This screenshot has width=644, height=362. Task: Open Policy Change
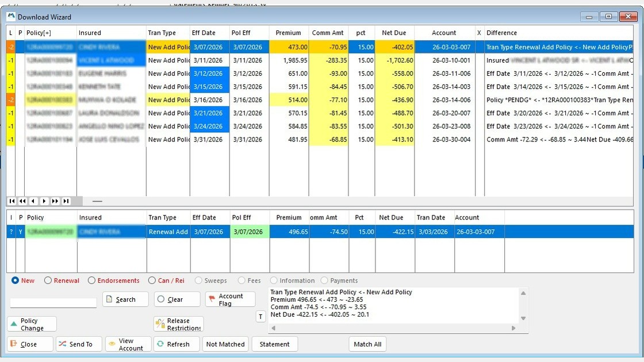click(32, 324)
